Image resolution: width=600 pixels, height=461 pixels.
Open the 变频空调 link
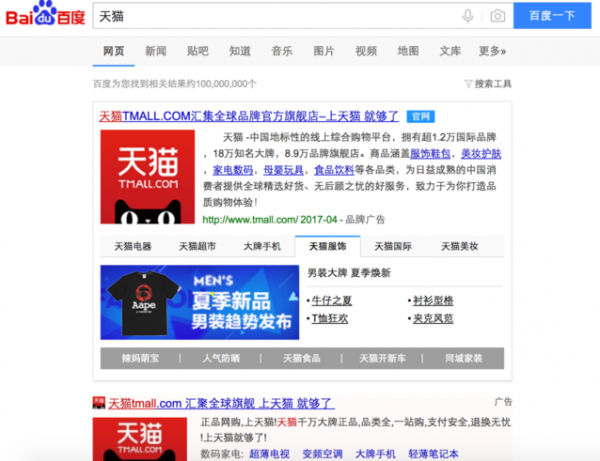click(x=323, y=454)
